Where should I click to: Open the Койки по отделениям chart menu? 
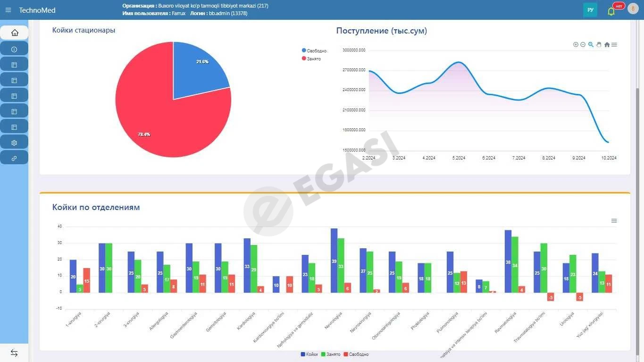(x=614, y=220)
